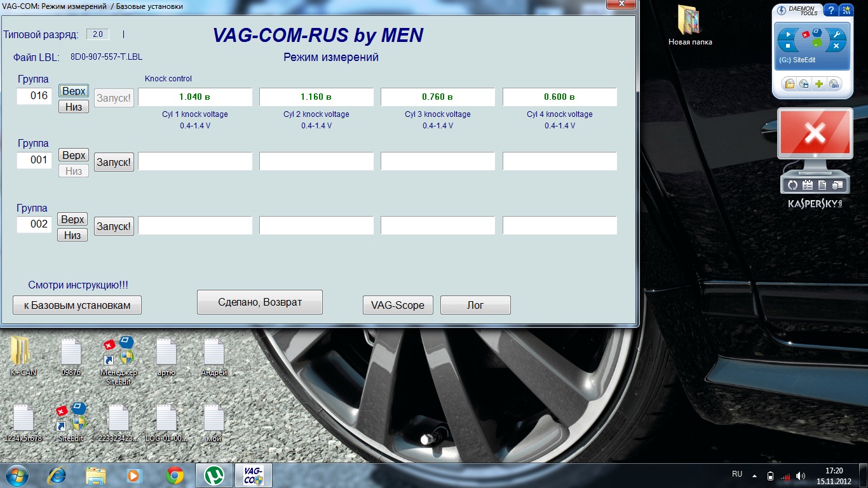Screen dimensions: 868x488
Task: Click the Низ button for group 002
Action: click(x=73, y=235)
